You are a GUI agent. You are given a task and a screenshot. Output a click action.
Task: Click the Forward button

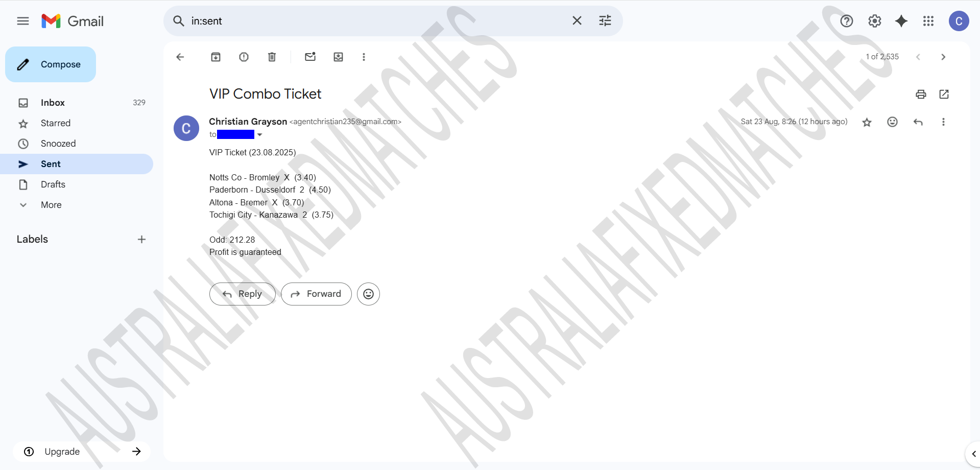(316, 294)
